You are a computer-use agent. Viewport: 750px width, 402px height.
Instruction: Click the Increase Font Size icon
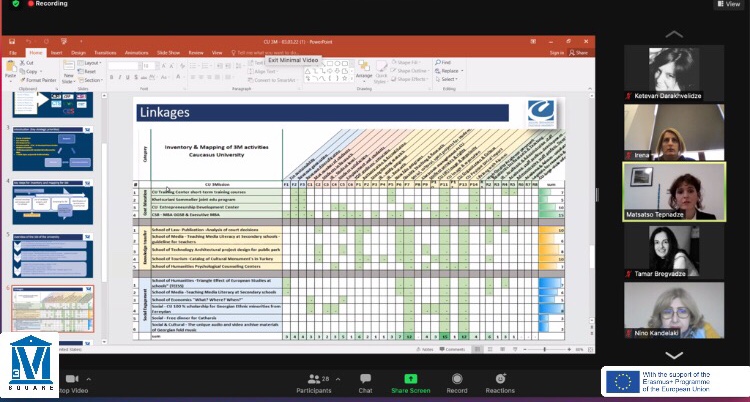coord(164,66)
